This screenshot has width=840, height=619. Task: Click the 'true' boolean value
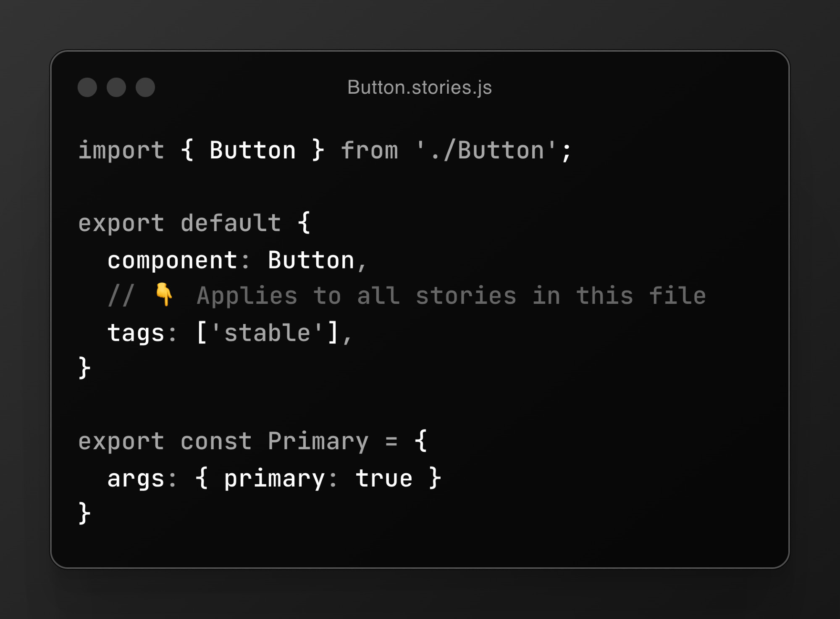pyautogui.click(x=384, y=478)
